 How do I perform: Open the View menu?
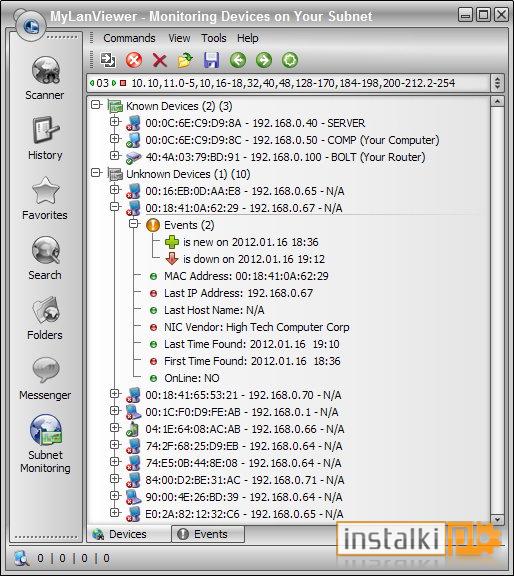(x=179, y=38)
